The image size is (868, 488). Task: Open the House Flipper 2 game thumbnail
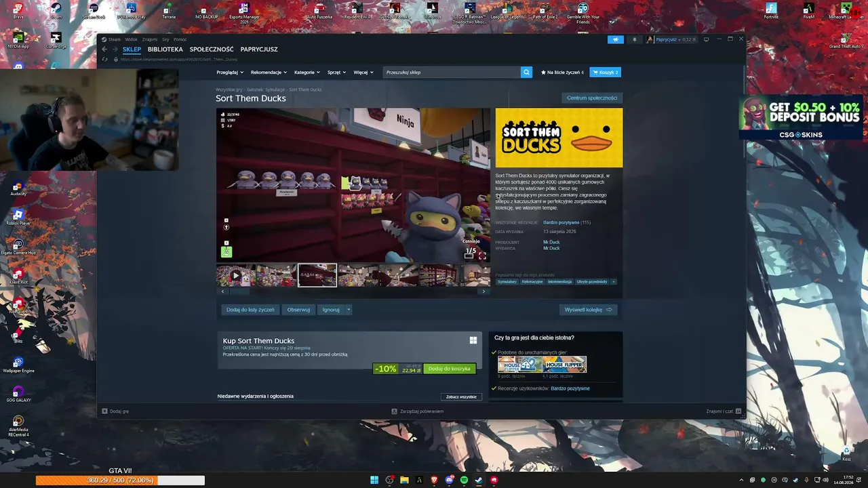519,365
